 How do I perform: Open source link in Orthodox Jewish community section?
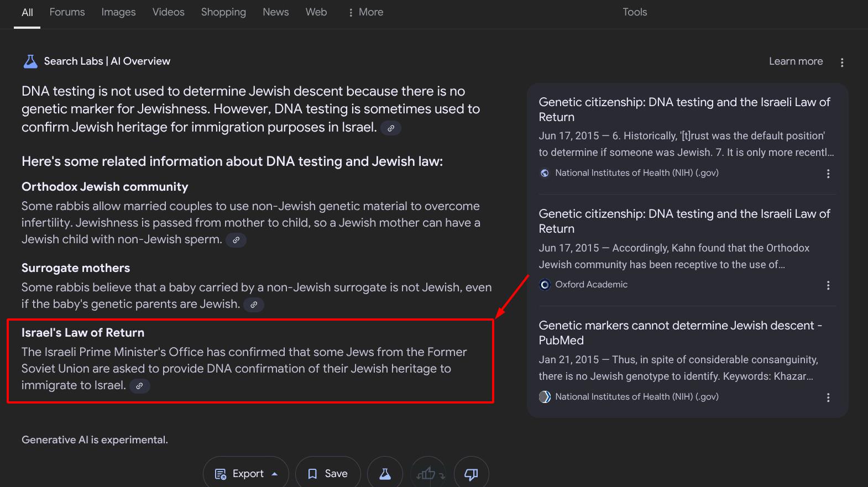(x=236, y=240)
